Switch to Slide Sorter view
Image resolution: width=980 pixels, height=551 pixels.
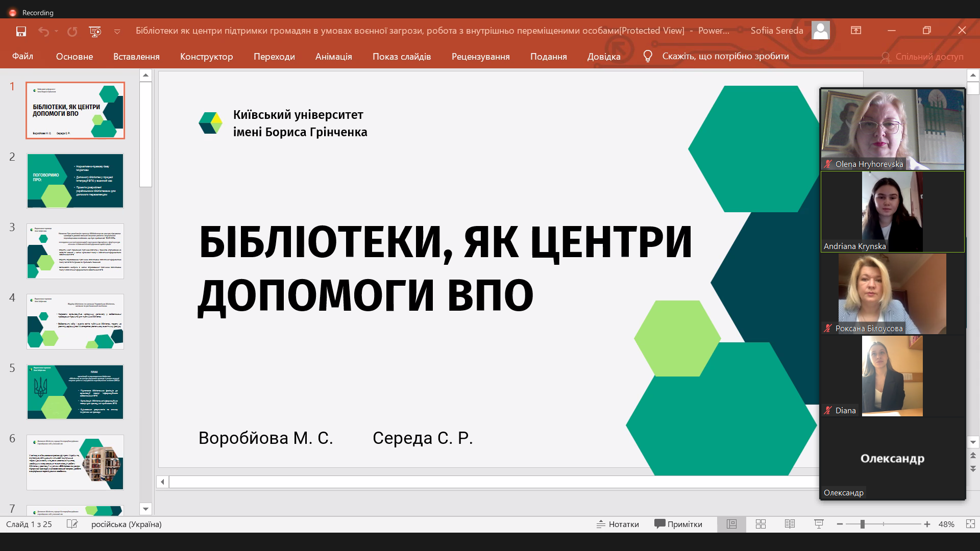[761, 524]
